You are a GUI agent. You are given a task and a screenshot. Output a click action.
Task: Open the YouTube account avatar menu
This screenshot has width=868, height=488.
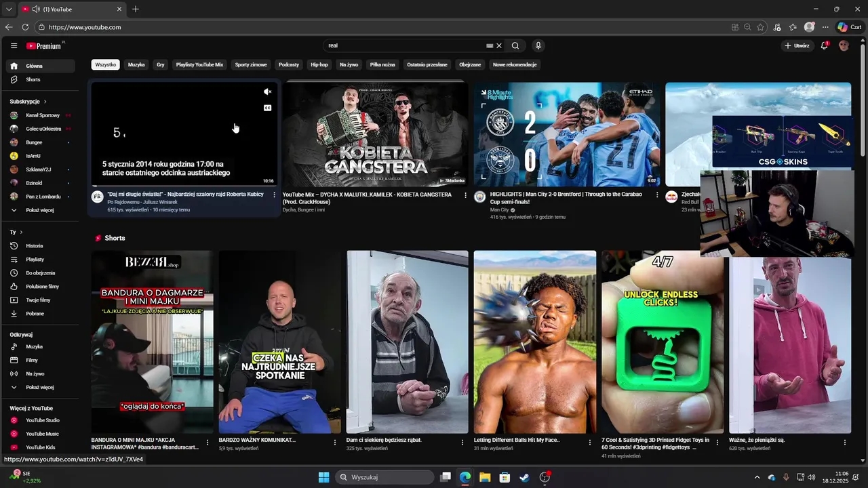tap(844, 45)
